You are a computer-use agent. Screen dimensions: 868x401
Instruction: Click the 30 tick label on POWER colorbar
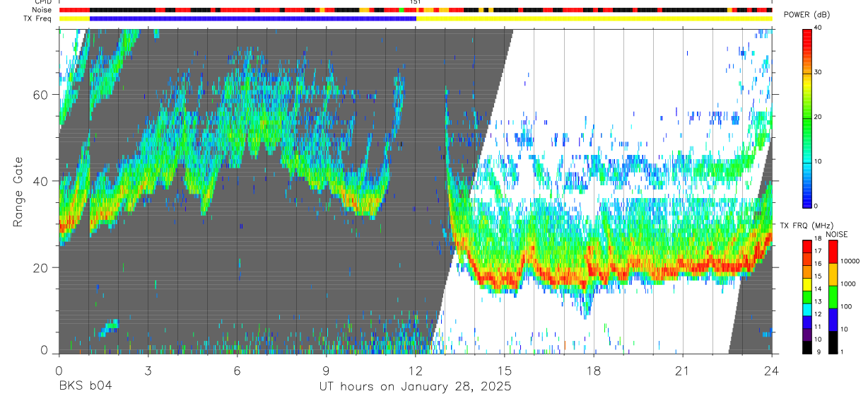[819, 72]
